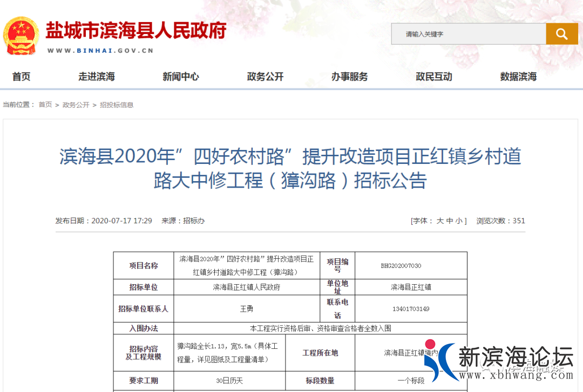
Task: Click the search magnifier icon
Action: 561,33
